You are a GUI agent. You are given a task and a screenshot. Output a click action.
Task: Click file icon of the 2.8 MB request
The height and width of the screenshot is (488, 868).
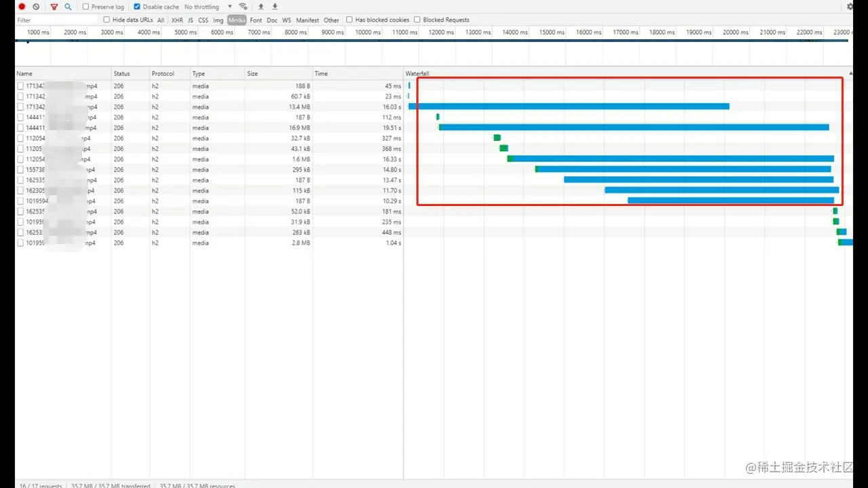[x=20, y=243]
